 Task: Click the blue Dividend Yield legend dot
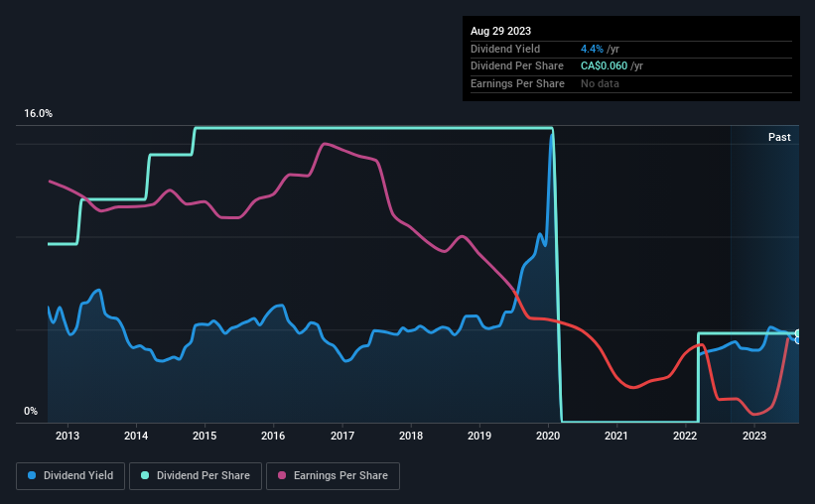pyautogui.click(x=32, y=475)
